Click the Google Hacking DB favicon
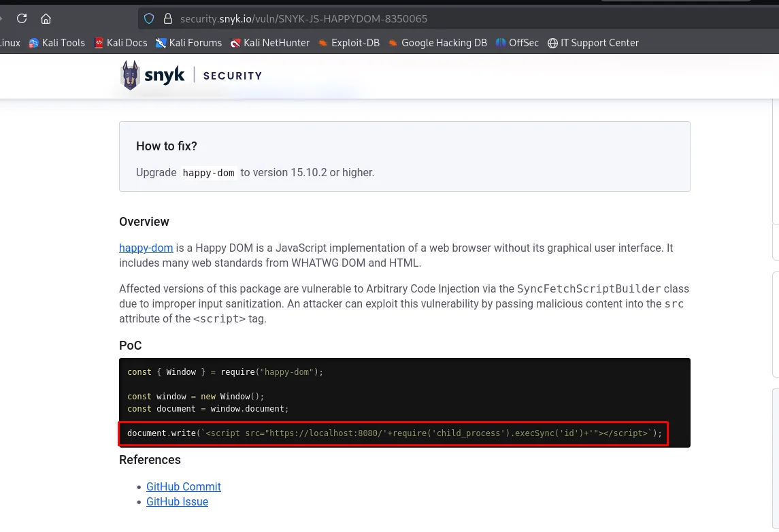Viewport: 779px width, 532px height. pos(393,44)
